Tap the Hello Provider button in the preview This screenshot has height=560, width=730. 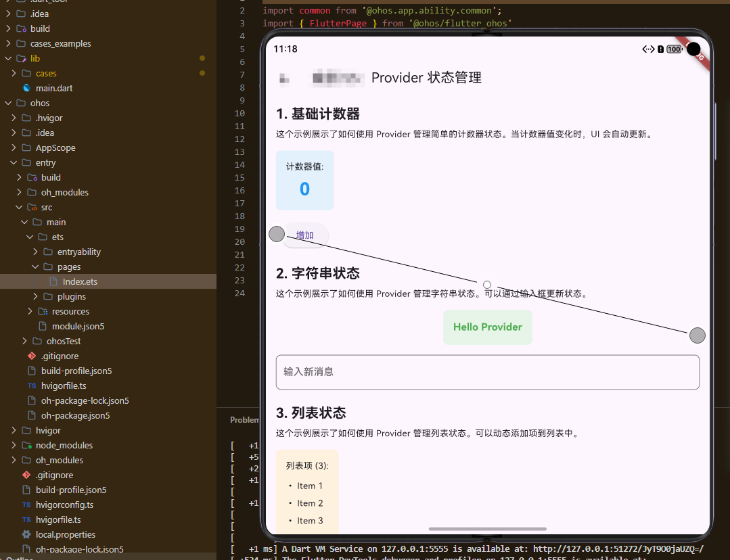click(x=487, y=327)
